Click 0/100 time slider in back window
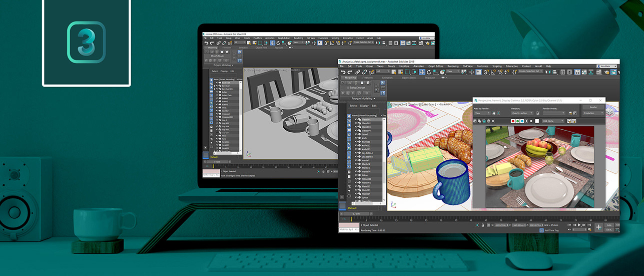Screen dimensions: 644x276 tap(217, 162)
